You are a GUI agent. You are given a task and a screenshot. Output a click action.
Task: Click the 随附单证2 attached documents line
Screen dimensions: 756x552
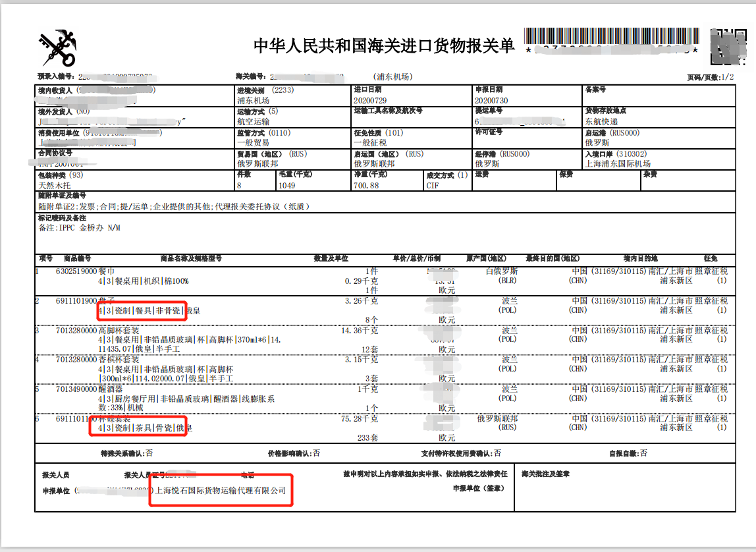(174, 206)
